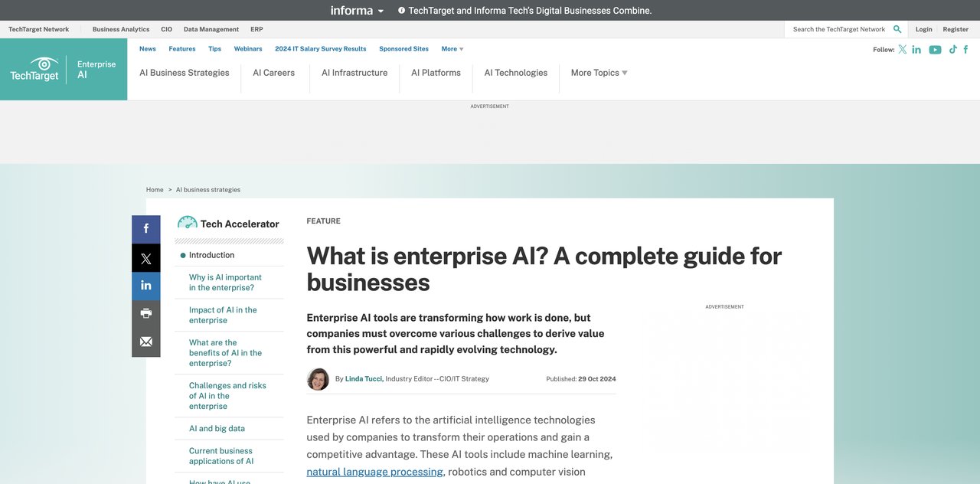
Task: Open 2024 IT Salary Survey Results
Action: pos(321,49)
